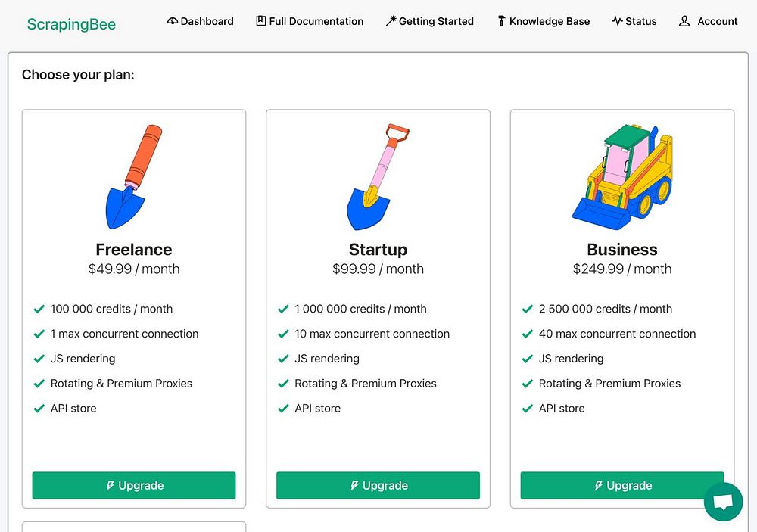
Task: Upgrade to the Business plan
Action: (622, 486)
